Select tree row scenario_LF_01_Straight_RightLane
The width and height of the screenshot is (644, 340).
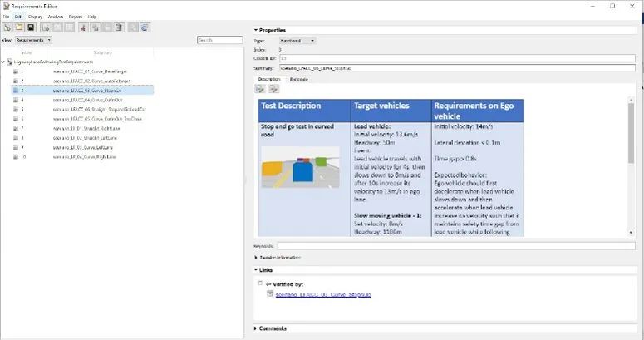pos(82,128)
